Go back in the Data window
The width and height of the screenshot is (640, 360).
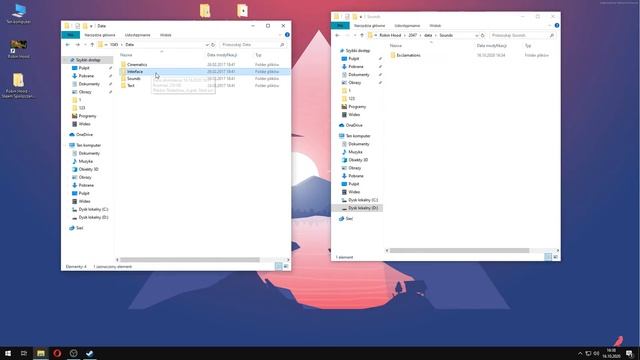(68, 44)
